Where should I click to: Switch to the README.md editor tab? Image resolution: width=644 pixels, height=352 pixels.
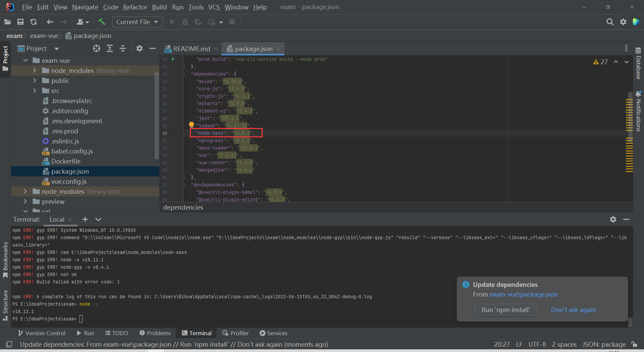[192, 49]
